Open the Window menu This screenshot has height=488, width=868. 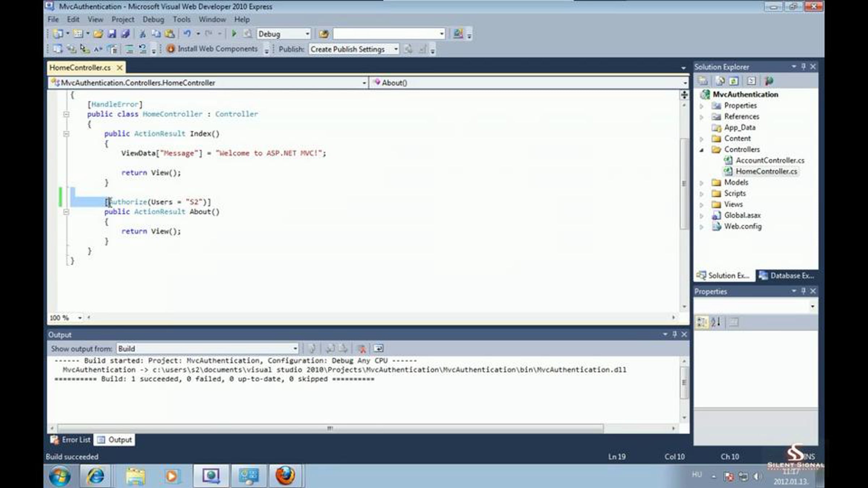pyautogui.click(x=212, y=19)
